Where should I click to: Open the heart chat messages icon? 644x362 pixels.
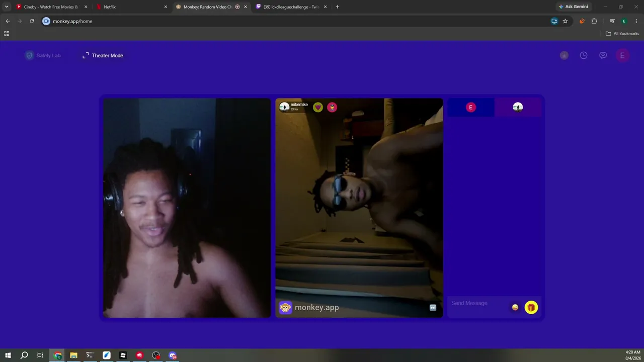[603, 55]
